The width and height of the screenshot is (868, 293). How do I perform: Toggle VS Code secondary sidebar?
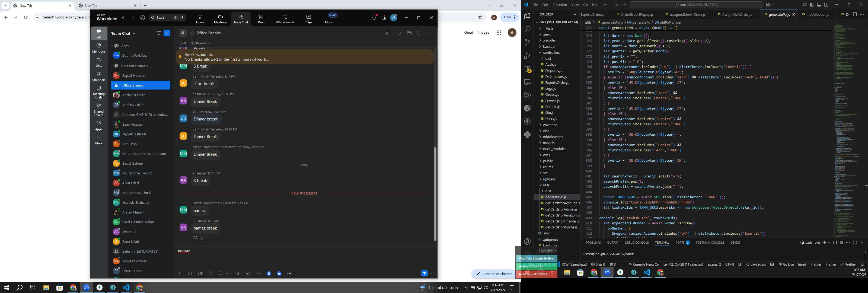(826, 5)
